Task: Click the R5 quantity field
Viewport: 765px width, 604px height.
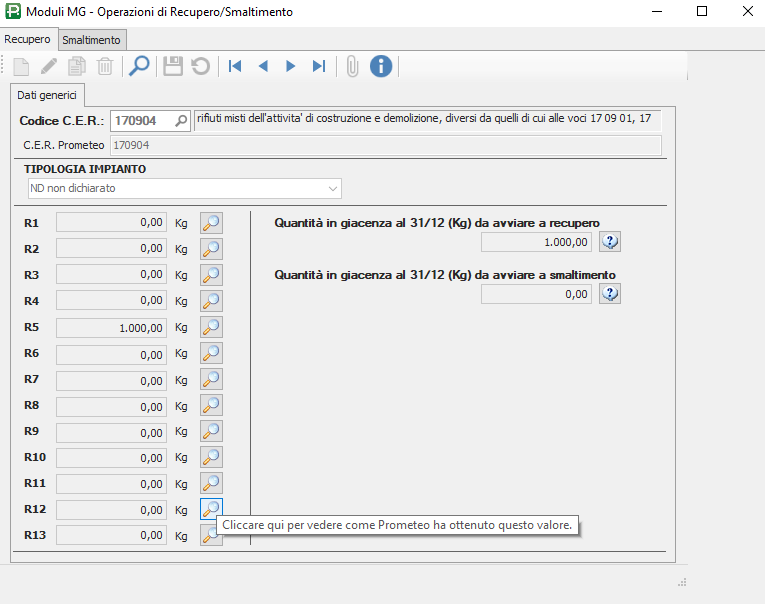Action: [111, 327]
